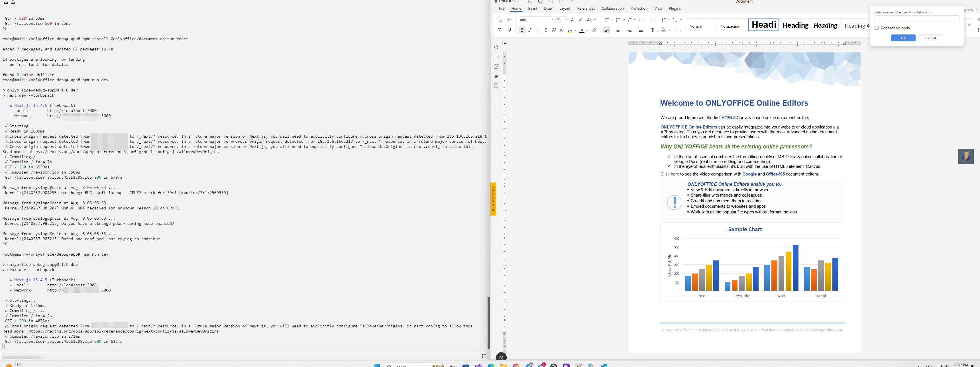
Task: Click the Shading paint bucket button
Action: pos(663,30)
